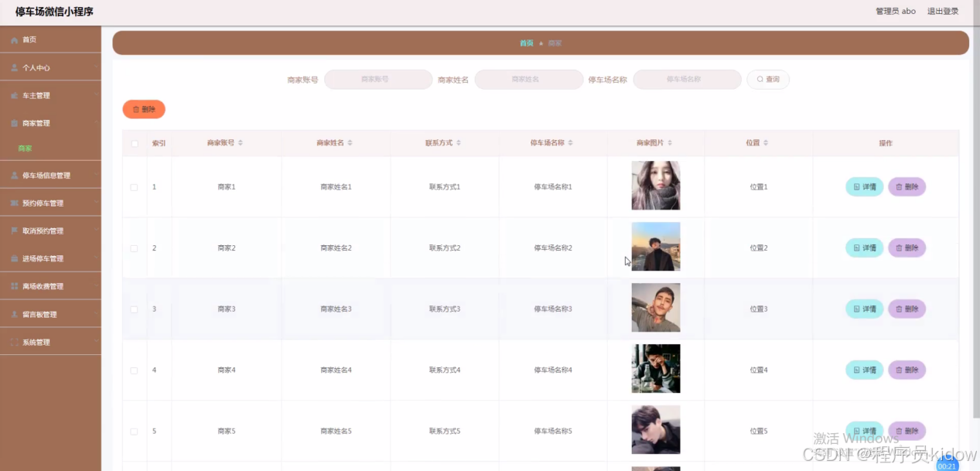Click sort arrows on 位置 column
Viewport: 980px width, 471px height.
coord(766,143)
